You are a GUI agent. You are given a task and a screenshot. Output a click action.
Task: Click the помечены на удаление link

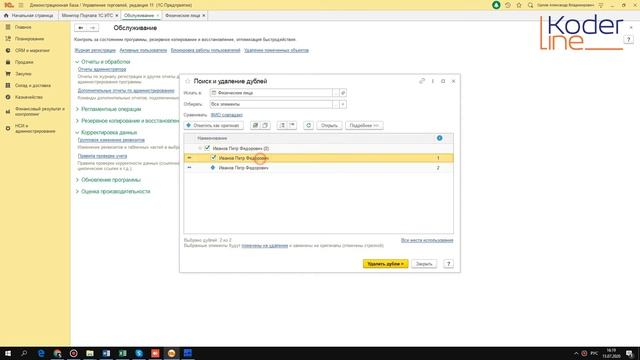pos(264,246)
